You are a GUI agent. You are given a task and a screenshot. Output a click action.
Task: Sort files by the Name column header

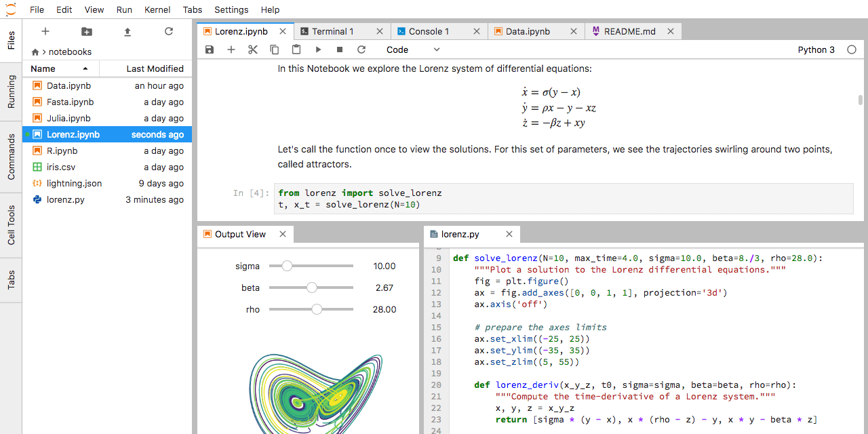pyautogui.click(x=61, y=68)
